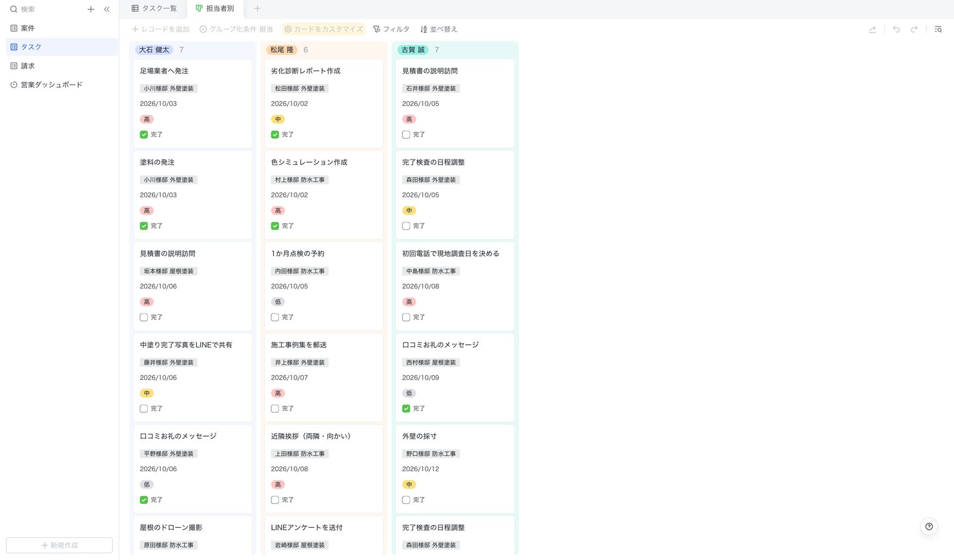Click 小川様邸 外壁塗装 link on 足場業者へ発注
This screenshot has height=560, width=954.
coord(169,89)
